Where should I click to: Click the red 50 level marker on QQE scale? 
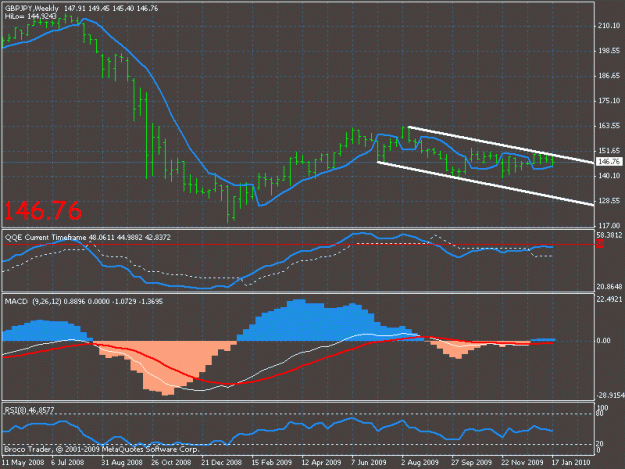pyautogui.click(x=600, y=244)
